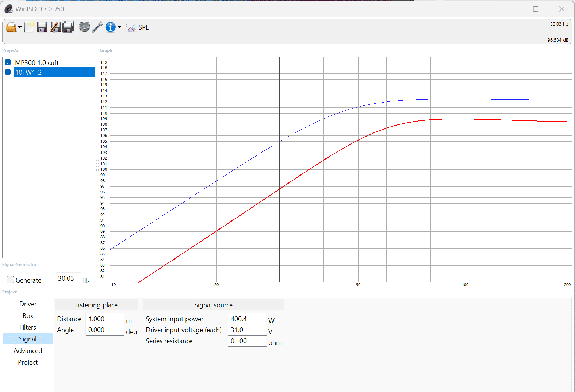Viewport: 575px width, 392px height.
Task: Open the Driver tab
Action: [x=28, y=304]
